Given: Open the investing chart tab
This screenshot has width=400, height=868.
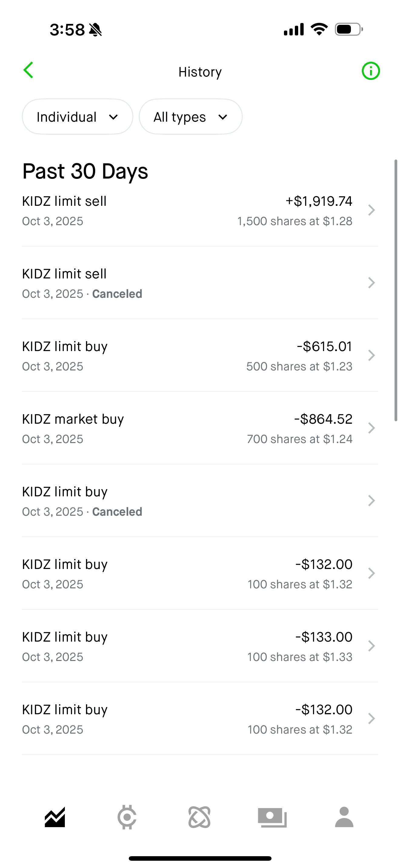Looking at the screenshot, I should tap(55, 817).
